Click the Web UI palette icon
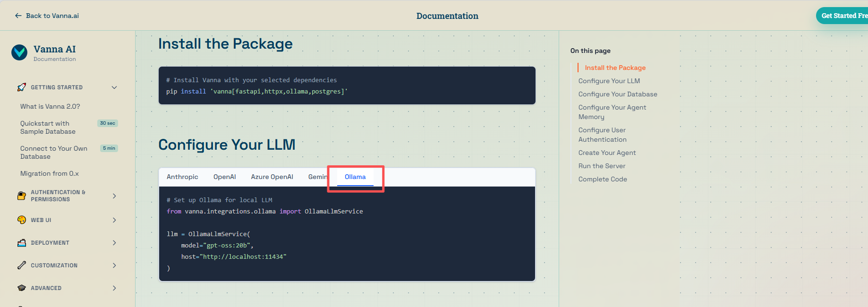 tap(22, 220)
